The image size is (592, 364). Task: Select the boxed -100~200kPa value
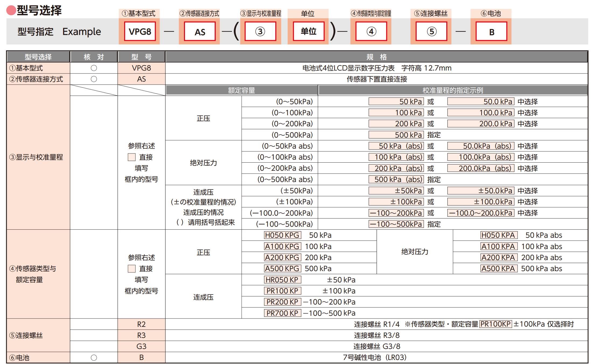coord(396,213)
